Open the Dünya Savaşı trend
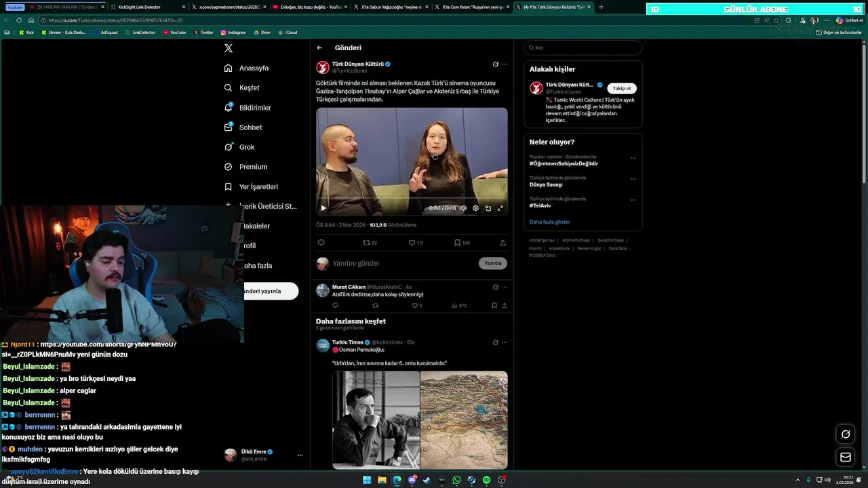Screen dimensions: 868x488 (546, 185)
